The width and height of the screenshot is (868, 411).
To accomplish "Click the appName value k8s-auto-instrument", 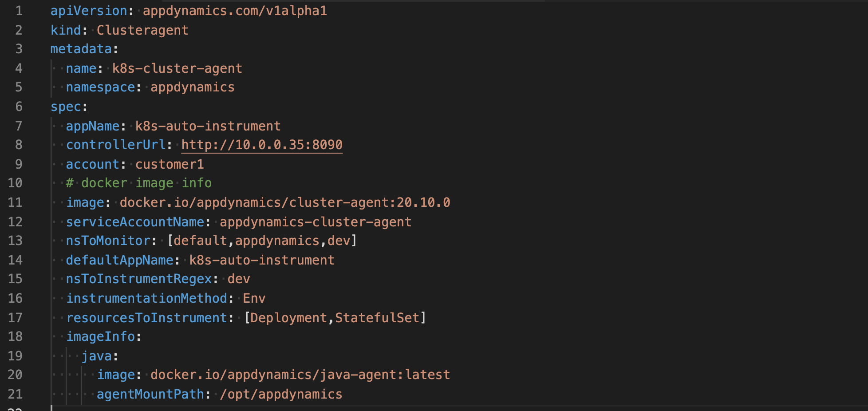I will [208, 126].
